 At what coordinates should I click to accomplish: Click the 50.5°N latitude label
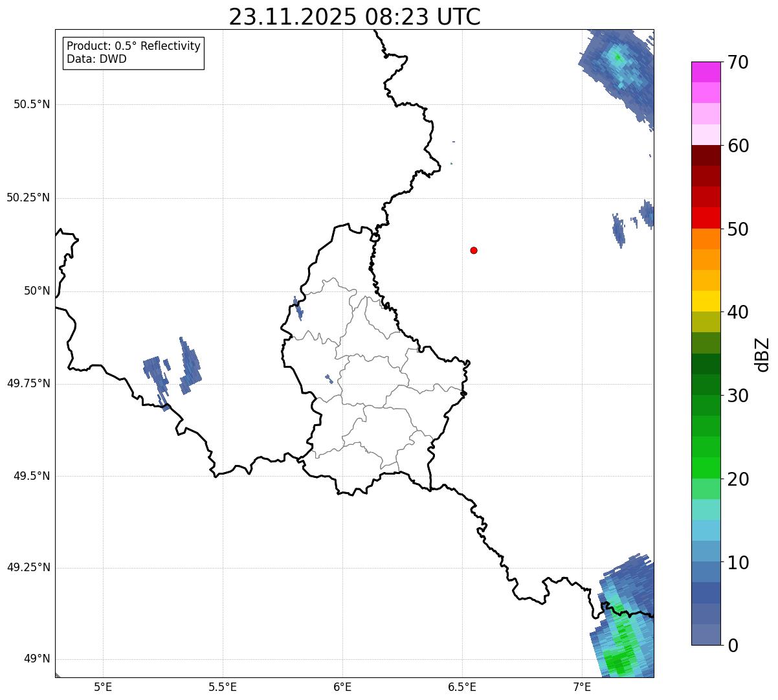point(32,104)
